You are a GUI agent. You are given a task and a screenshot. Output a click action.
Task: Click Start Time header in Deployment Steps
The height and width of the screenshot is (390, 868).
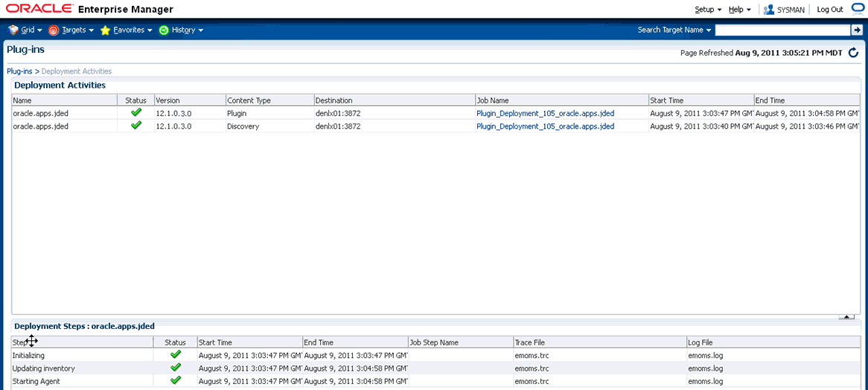coord(249,342)
